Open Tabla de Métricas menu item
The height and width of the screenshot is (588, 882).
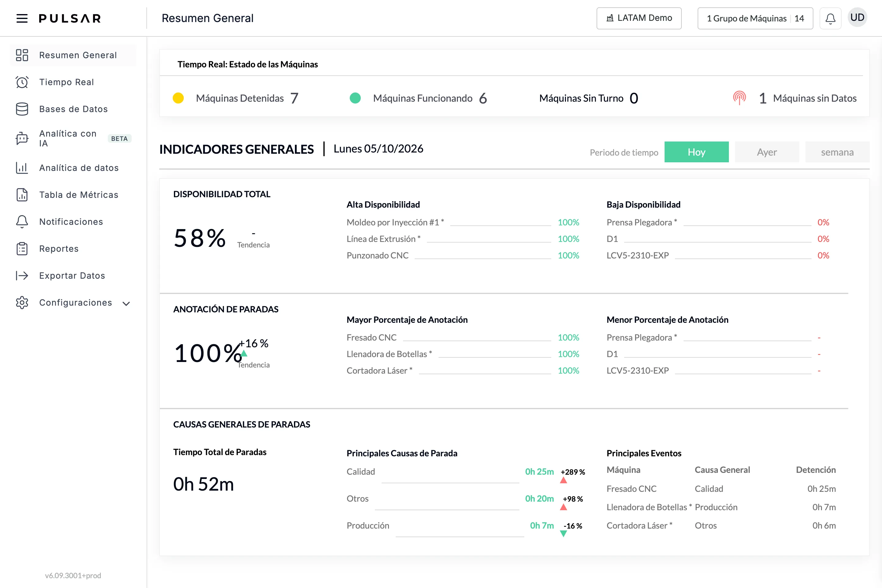tap(73, 195)
